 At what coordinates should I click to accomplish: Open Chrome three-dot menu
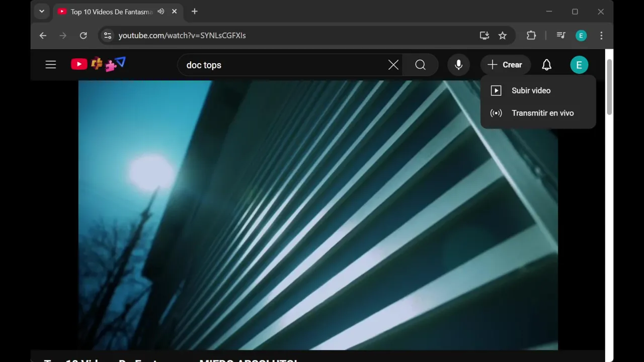pyautogui.click(x=601, y=36)
